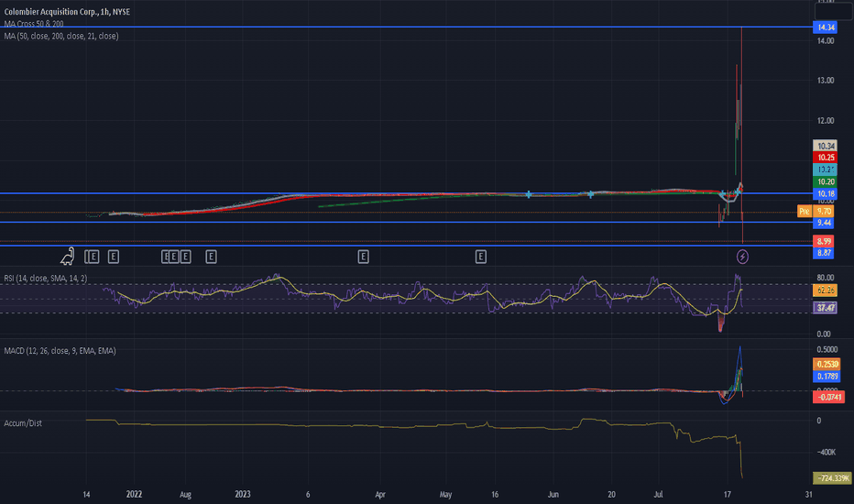Click the -0.0741 MACD histogram label
The width and height of the screenshot is (854, 504).
pos(828,397)
